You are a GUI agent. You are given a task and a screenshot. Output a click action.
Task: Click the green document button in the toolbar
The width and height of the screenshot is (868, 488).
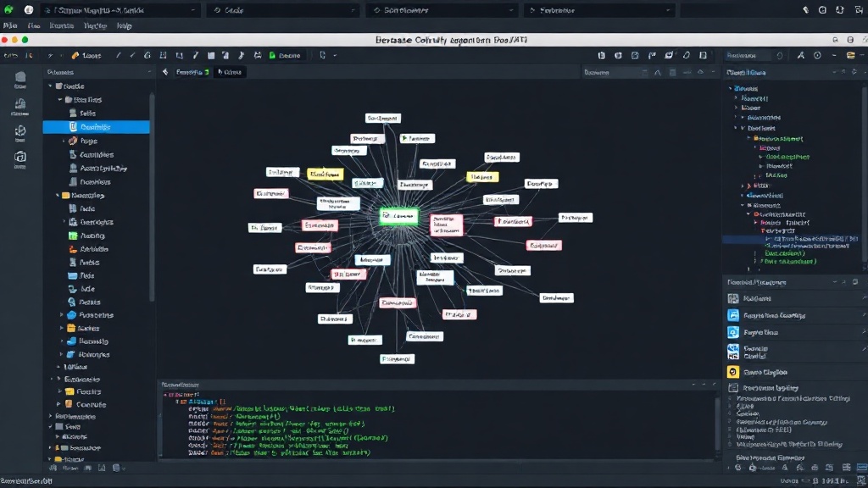pos(285,55)
